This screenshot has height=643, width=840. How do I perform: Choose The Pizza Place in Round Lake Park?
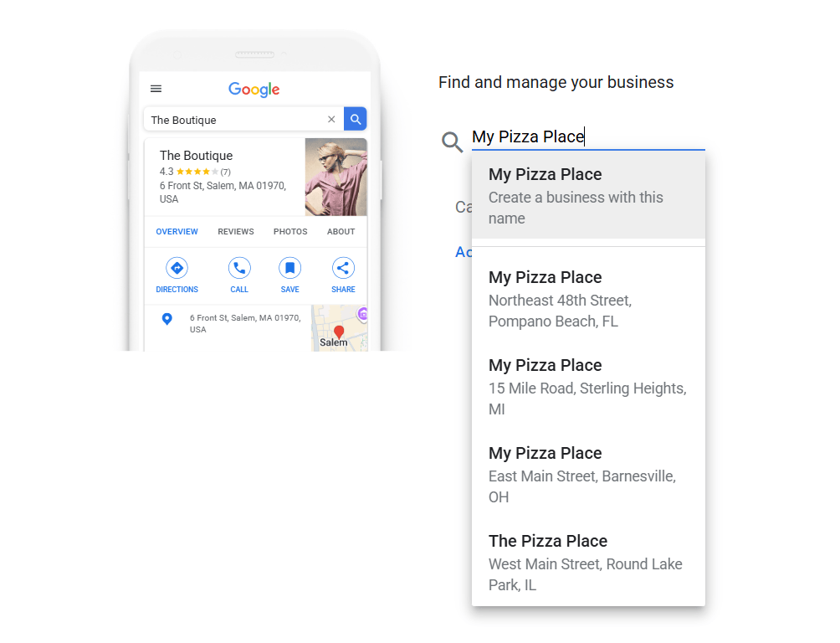click(x=588, y=563)
